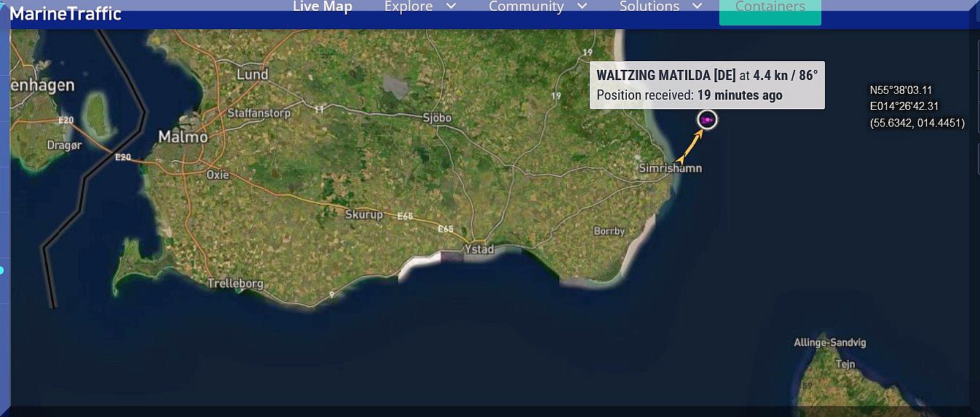Screen dimensions: 980x417
Task: Click the Malmo city label
Action: click(x=183, y=137)
